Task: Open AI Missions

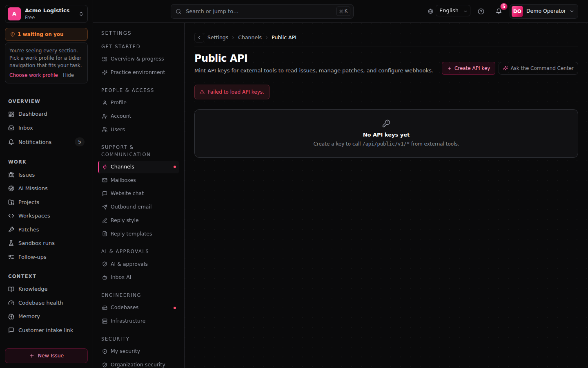Action: point(46,188)
